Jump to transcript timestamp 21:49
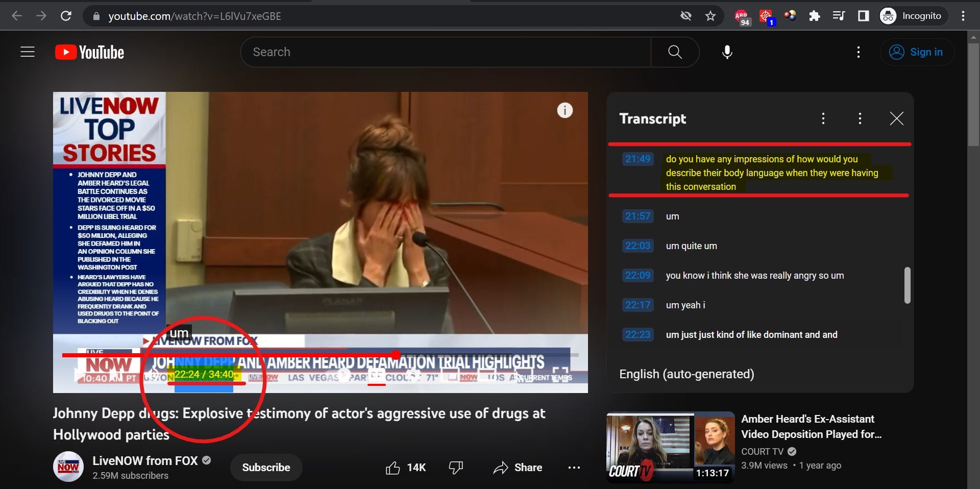This screenshot has width=980, height=489. coord(638,159)
